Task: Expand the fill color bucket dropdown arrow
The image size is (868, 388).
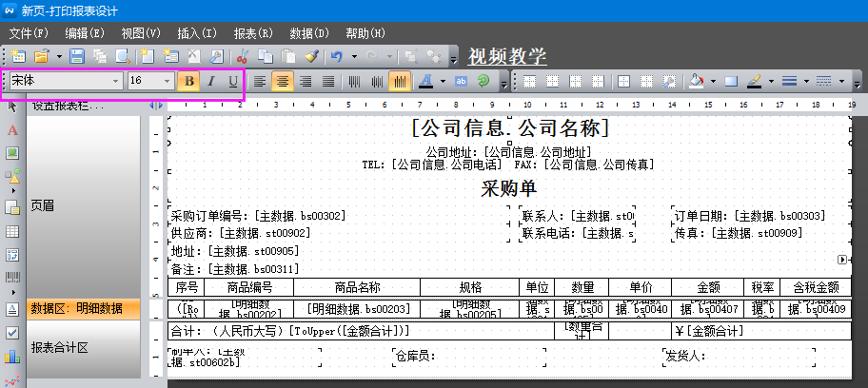Action: coord(713,82)
